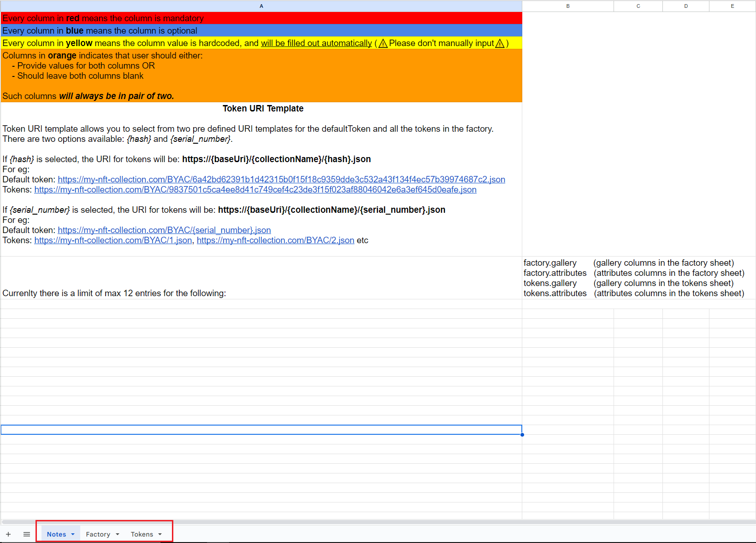
Task: Expand the Factory tab dropdown arrow
Action: coord(118,534)
